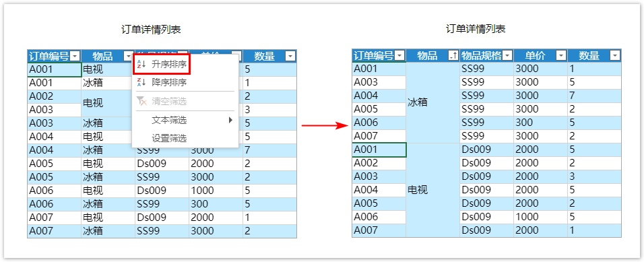Click the selected A001 cell in left table
This screenshot has height=262, width=644.
54,69
